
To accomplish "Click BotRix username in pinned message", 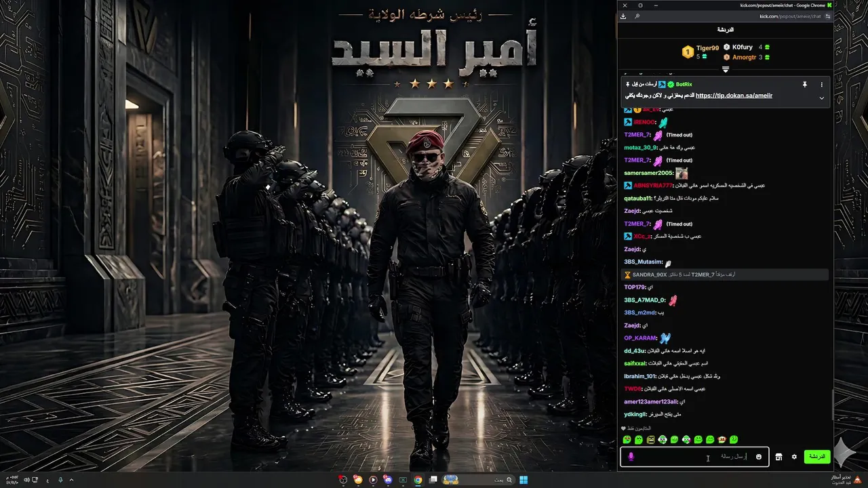I will pos(684,85).
